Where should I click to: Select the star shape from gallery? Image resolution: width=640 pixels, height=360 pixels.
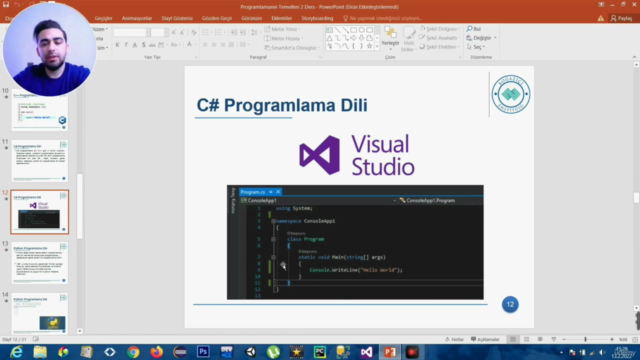[x=369, y=46]
